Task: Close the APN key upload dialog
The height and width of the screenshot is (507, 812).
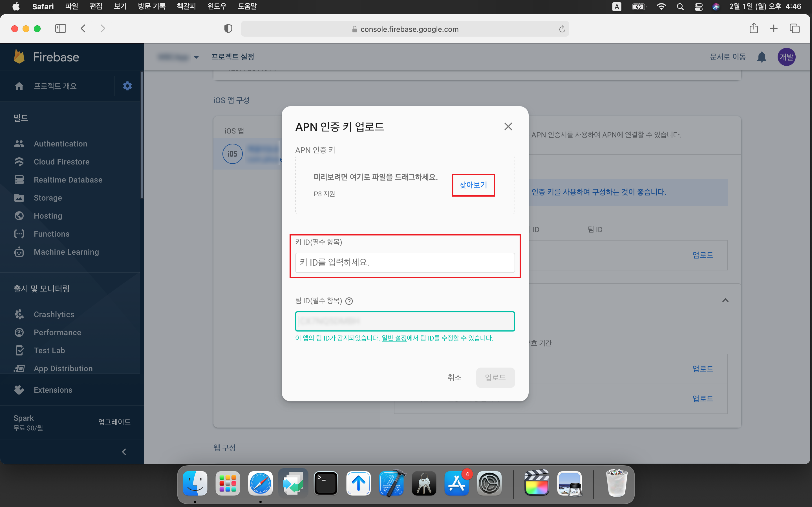Action: 508,126
